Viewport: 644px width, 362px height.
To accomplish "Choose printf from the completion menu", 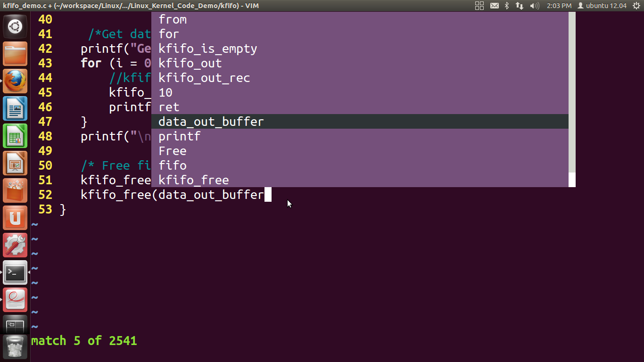I will (179, 136).
